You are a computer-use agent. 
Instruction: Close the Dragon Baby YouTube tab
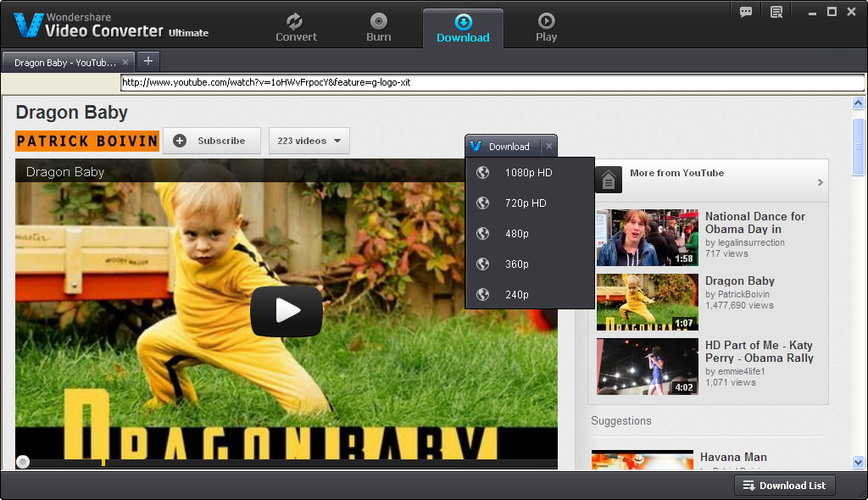click(125, 62)
